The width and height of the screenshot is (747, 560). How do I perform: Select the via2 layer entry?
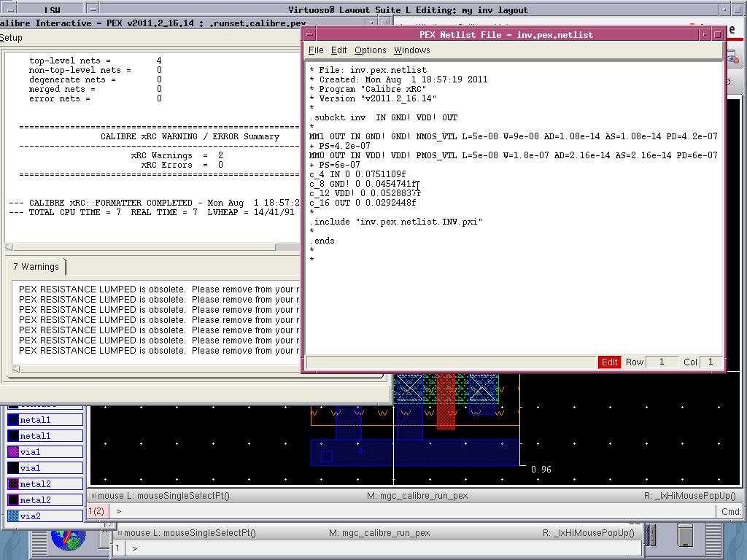pyautogui.click(x=45, y=516)
